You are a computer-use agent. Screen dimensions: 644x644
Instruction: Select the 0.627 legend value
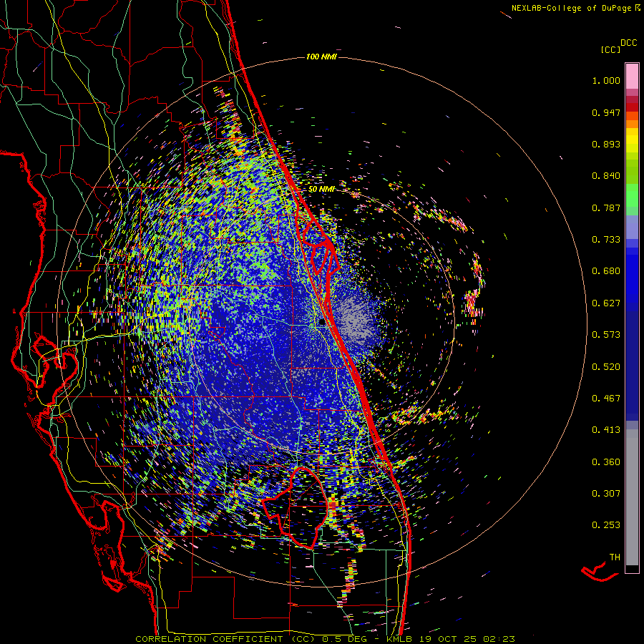click(606, 303)
